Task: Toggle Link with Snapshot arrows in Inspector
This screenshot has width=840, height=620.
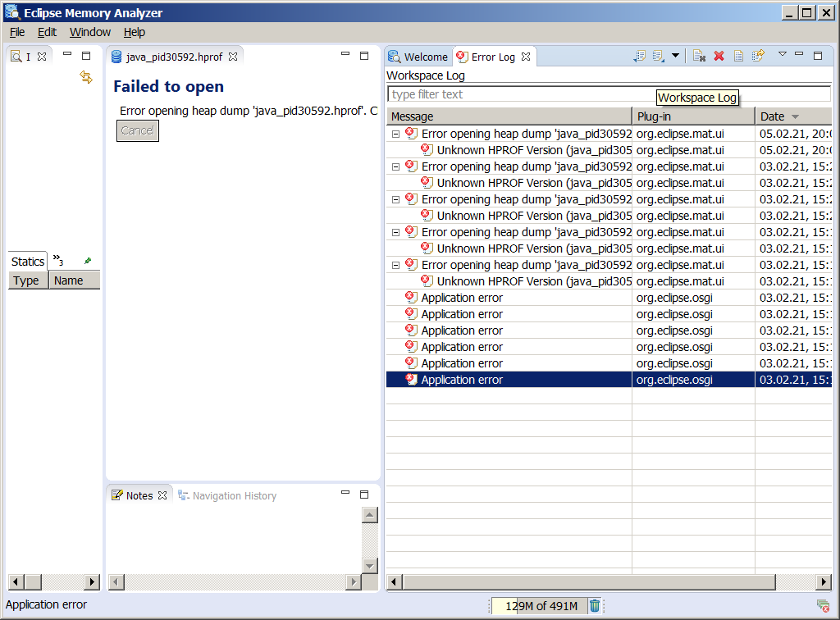Action: pyautogui.click(x=86, y=77)
